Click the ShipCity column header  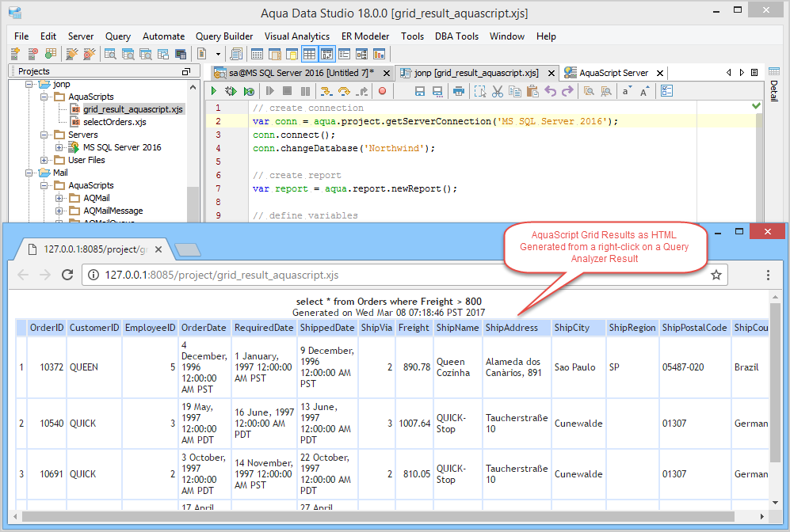point(571,328)
